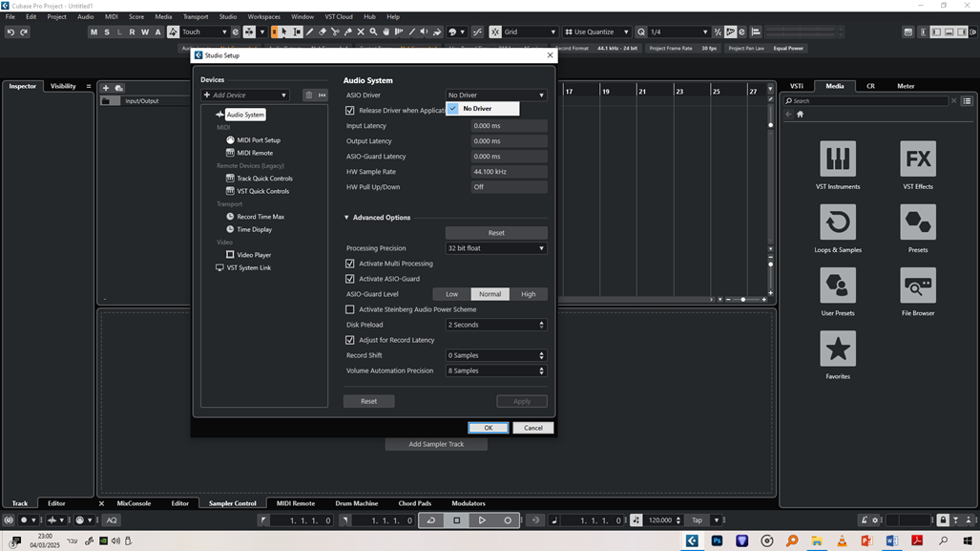This screenshot has width=980, height=551.
Task: Select the Glue tool
Action: pos(348,32)
